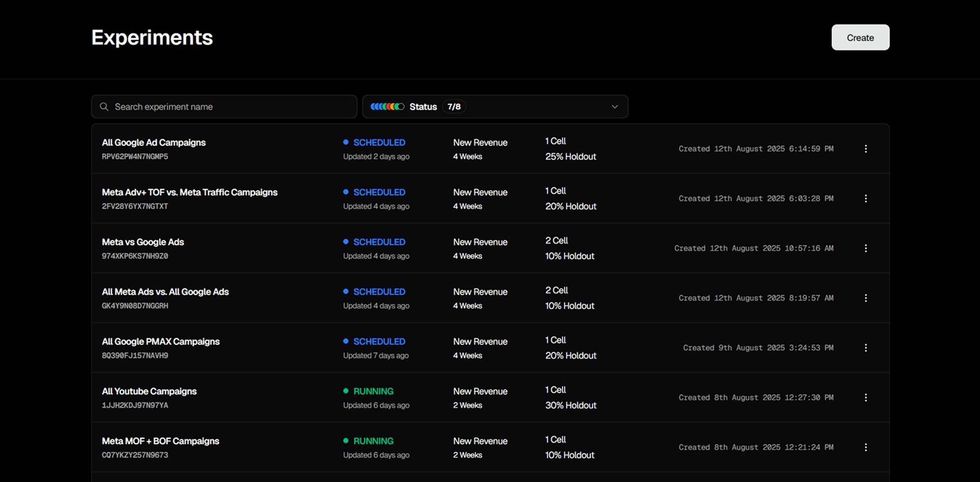Click '2 Weeks' in All Youtube Campaigns row
This screenshot has width=980, height=482.
click(x=468, y=405)
